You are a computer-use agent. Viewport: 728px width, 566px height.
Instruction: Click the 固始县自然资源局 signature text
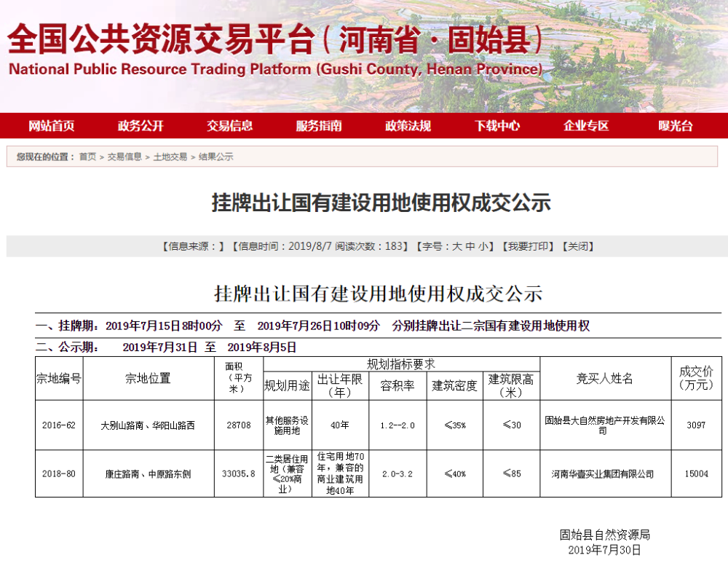click(x=604, y=535)
